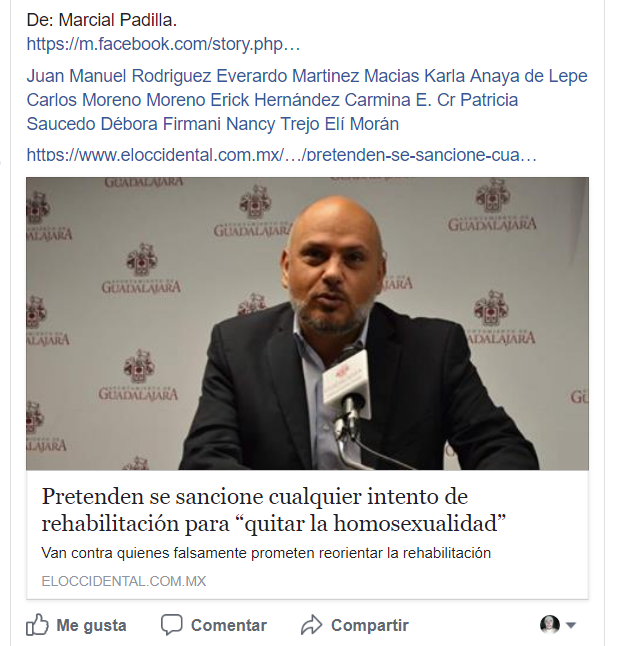Screen dimensions: 619x646
Task: Open the m.facebook.com story link
Action: point(163,44)
